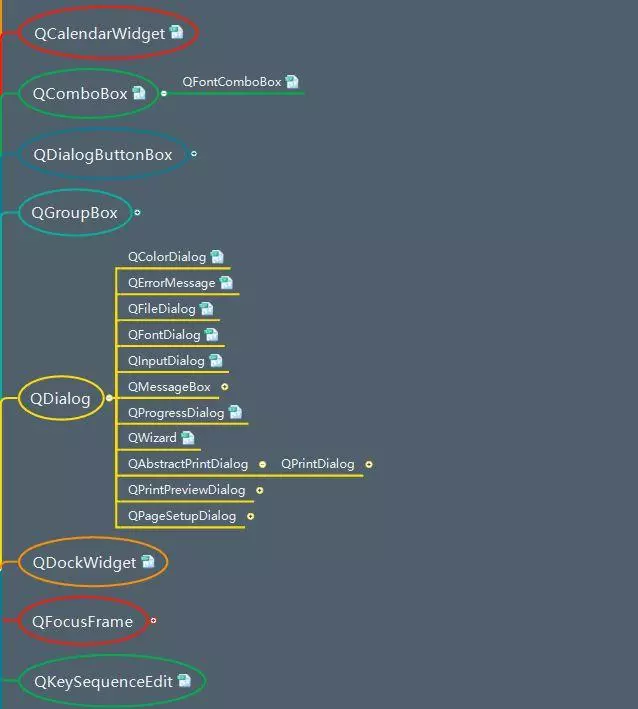The height and width of the screenshot is (709, 638).
Task: Expand the QPageSetupDialog node
Action: point(250,516)
